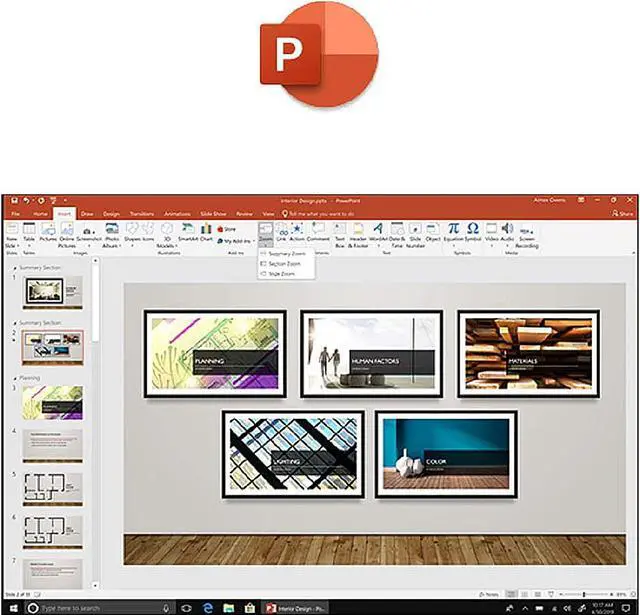Switch to the Animations tab
The height and width of the screenshot is (615, 640).
click(177, 214)
